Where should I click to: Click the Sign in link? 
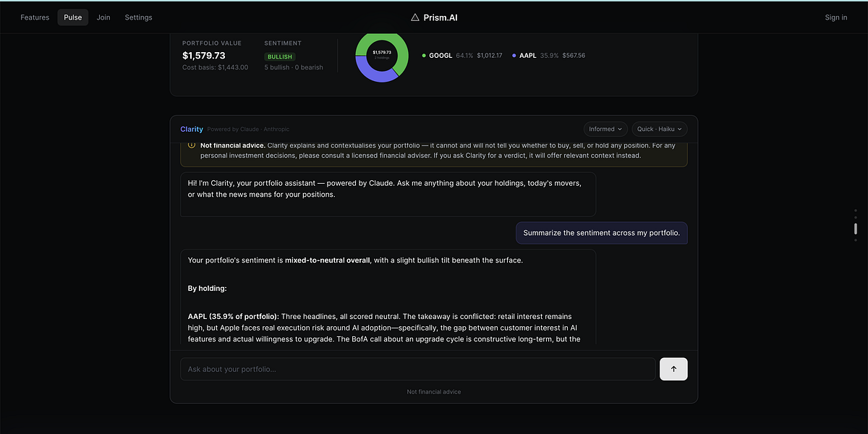pyautogui.click(x=835, y=17)
